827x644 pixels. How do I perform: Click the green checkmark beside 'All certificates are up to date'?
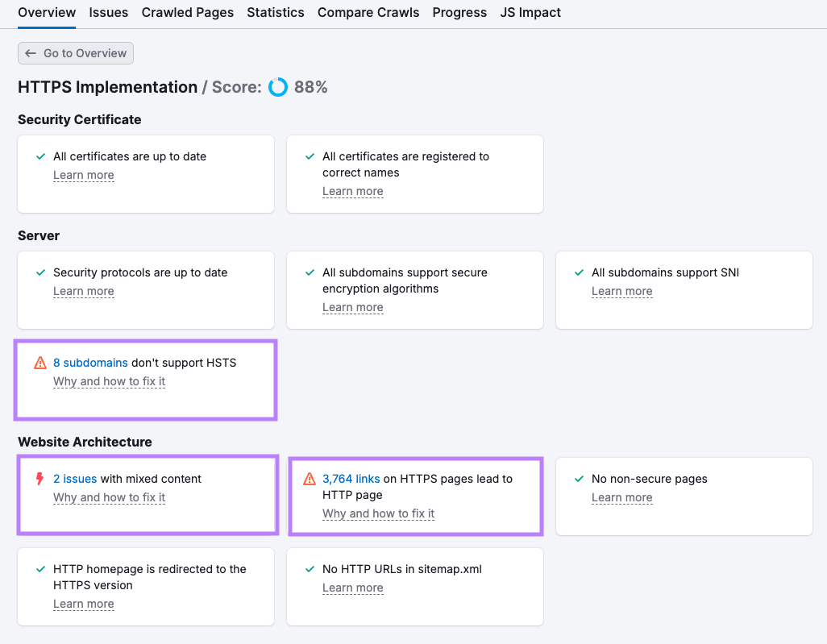[39, 156]
